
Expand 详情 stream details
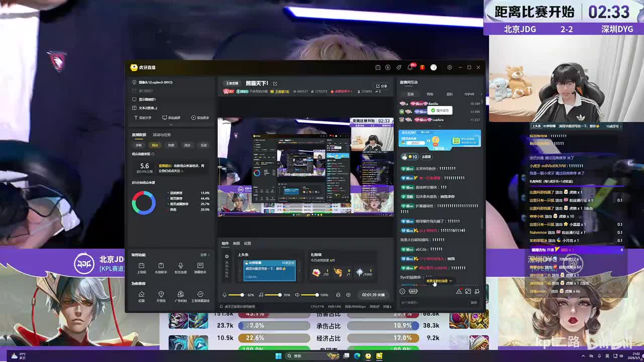coord(387,306)
